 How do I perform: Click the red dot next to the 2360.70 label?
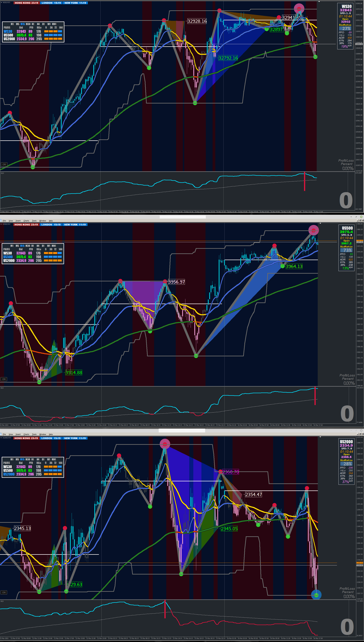[x=220, y=472]
